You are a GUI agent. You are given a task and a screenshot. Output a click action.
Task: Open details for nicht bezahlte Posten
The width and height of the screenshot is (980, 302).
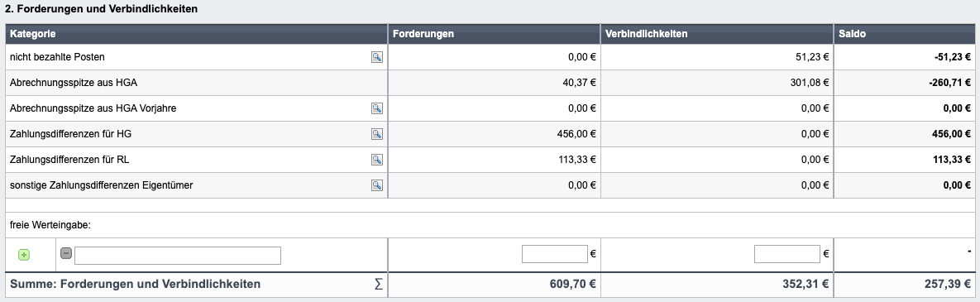coord(377,57)
